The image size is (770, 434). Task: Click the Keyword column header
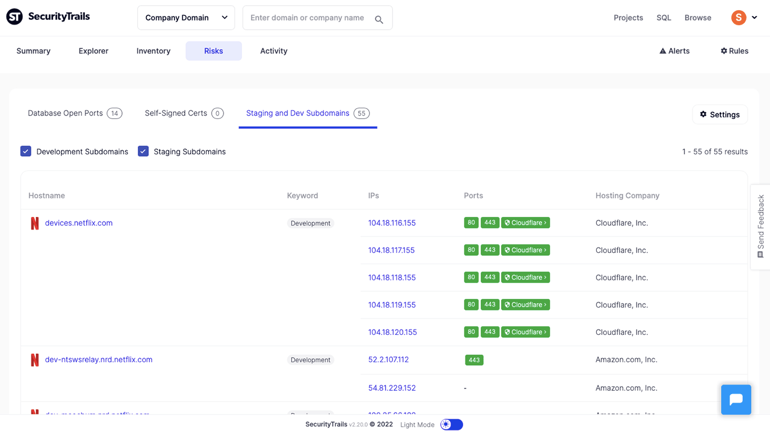(302, 195)
